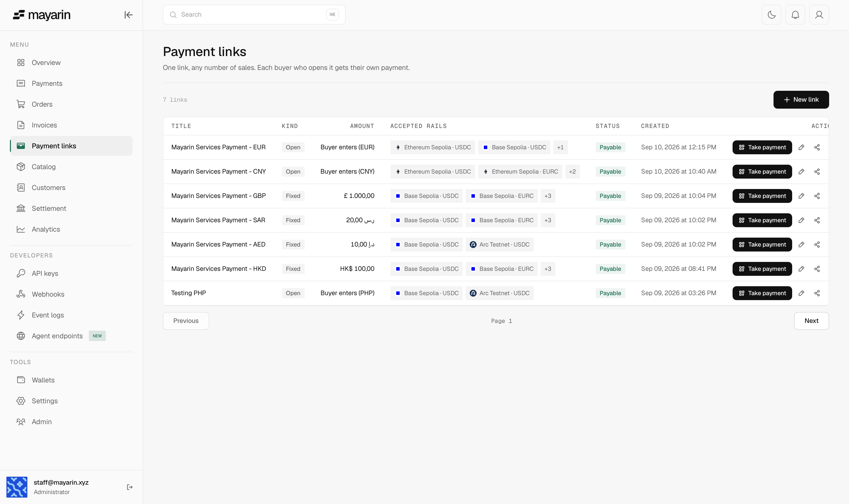Open Webhooks page
Screen dimensions: 849x504
[x=71, y=294]
